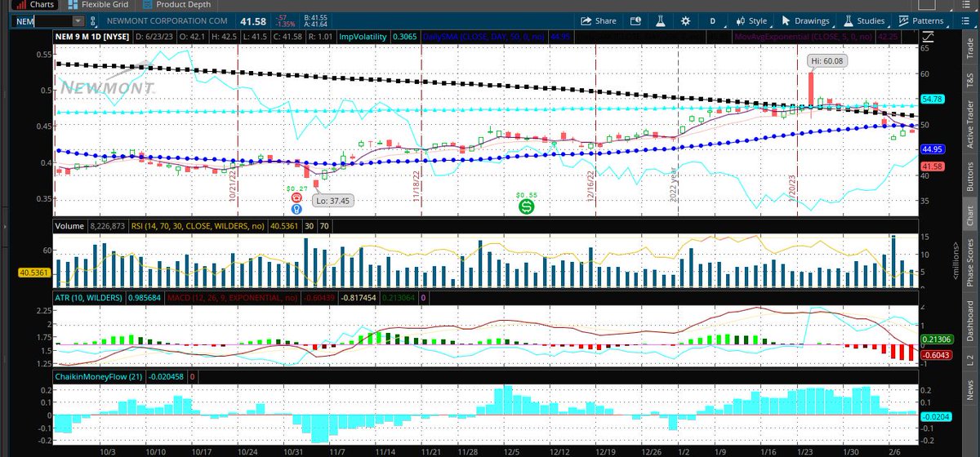
Task: Click the flask icon next to Share
Action: (x=660, y=20)
